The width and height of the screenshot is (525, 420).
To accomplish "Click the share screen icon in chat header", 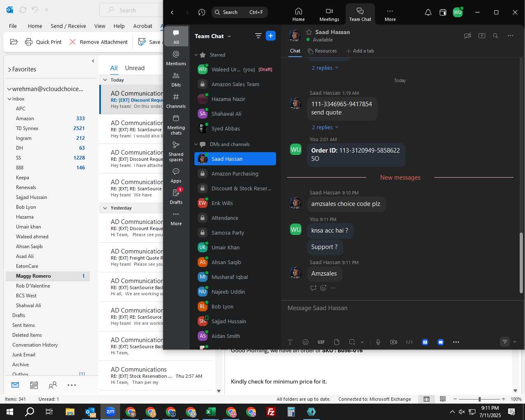I will point(482,36).
